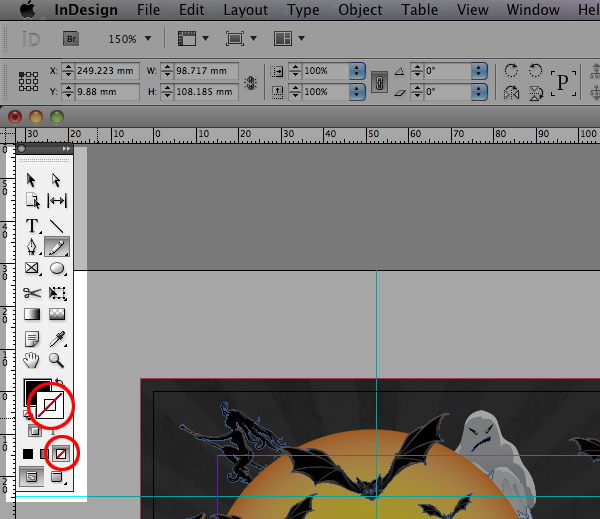
Task: Click the Flip Horizontal icon
Action: (512, 93)
